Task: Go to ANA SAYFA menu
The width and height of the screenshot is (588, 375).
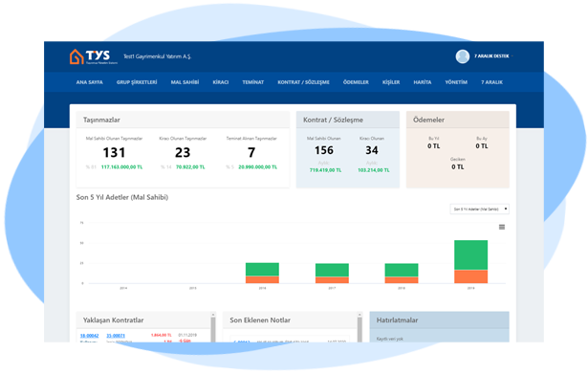Action: click(89, 82)
